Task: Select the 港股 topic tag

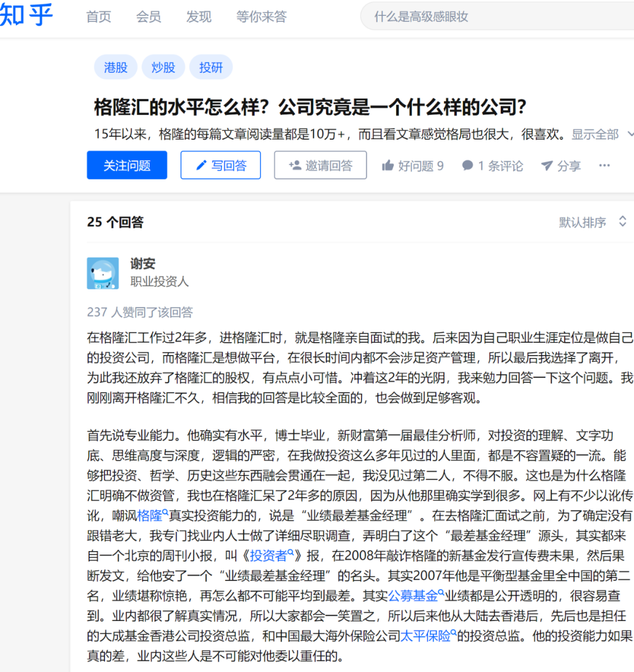Action: click(x=116, y=67)
